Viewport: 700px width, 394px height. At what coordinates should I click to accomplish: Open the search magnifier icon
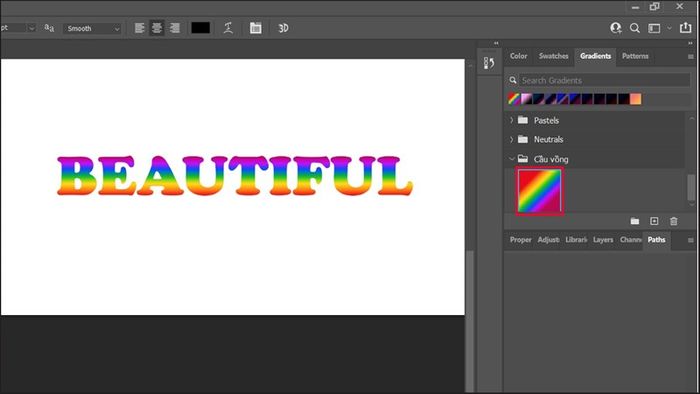634,28
